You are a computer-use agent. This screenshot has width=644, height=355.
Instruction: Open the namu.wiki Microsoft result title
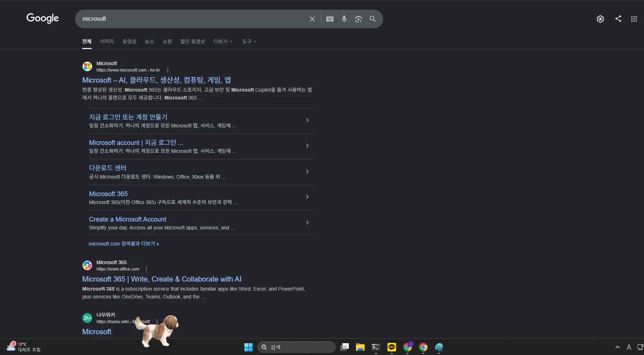[97, 332]
